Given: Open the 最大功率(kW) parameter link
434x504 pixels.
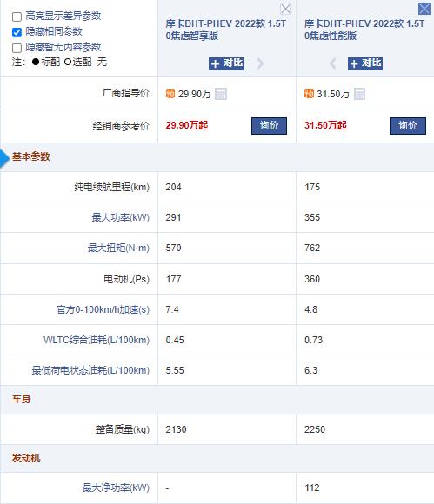Looking at the screenshot, I should click(121, 217).
